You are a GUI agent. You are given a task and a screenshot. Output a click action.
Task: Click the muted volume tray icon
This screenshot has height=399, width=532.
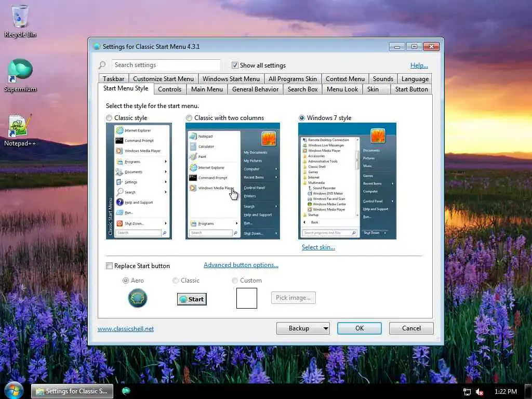[480, 392]
